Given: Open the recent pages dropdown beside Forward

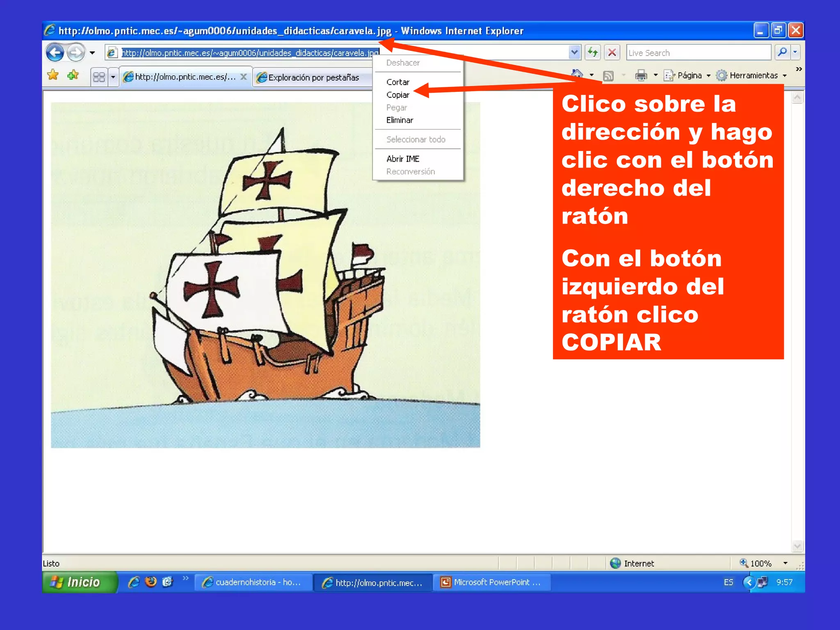Looking at the screenshot, I should 92,53.
